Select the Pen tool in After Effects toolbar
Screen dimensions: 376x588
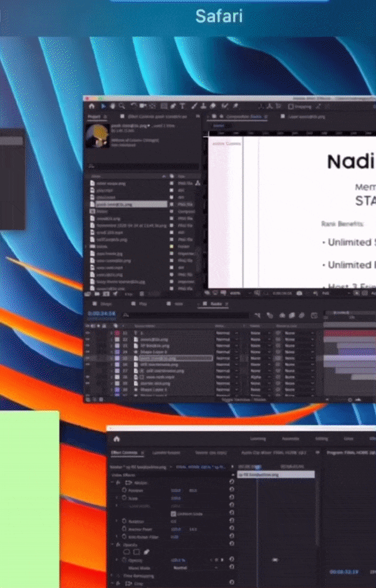pos(173,106)
